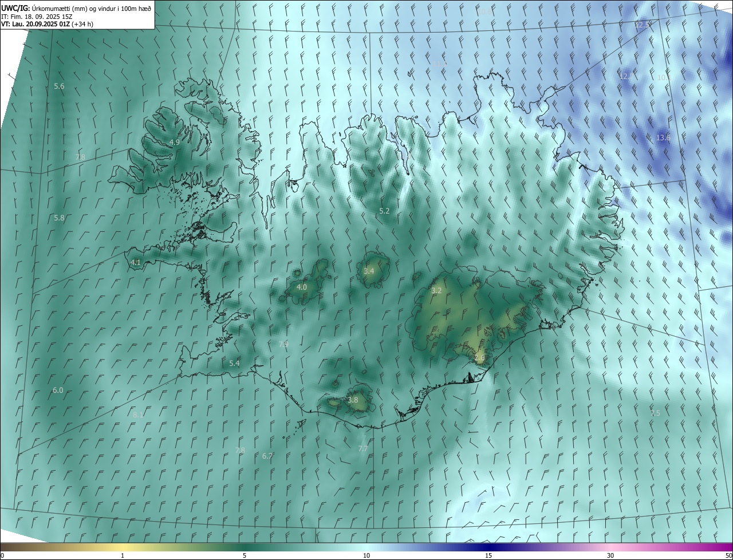The image size is (733, 560).
Task: Click the 5.8 value label west of Iceland
Action: [59, 218]
